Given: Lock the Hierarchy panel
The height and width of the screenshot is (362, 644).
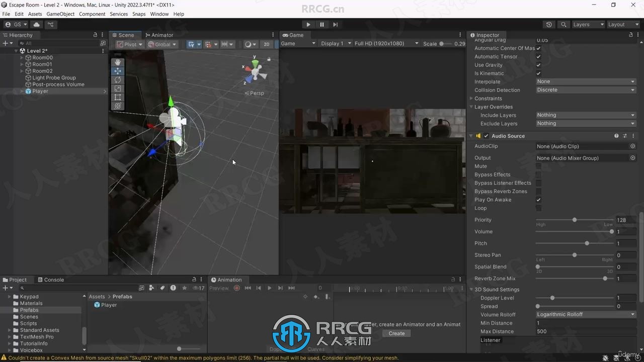Looking at the screenshot, I should click(95, 35).
